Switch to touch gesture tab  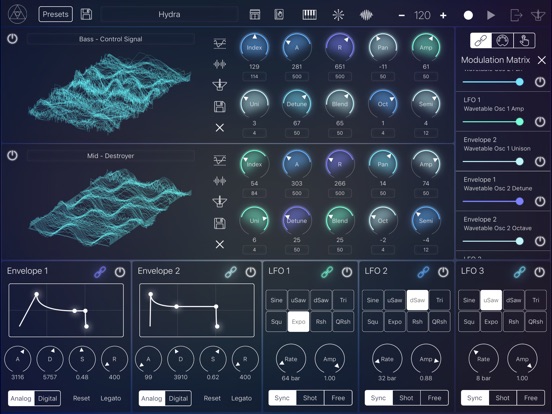(524, 40)
